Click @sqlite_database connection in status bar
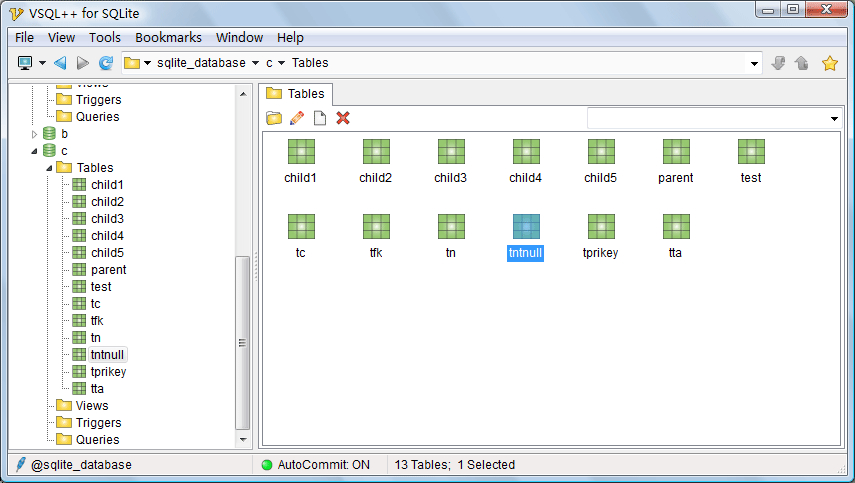855x483 pixels. coord(81,465)
